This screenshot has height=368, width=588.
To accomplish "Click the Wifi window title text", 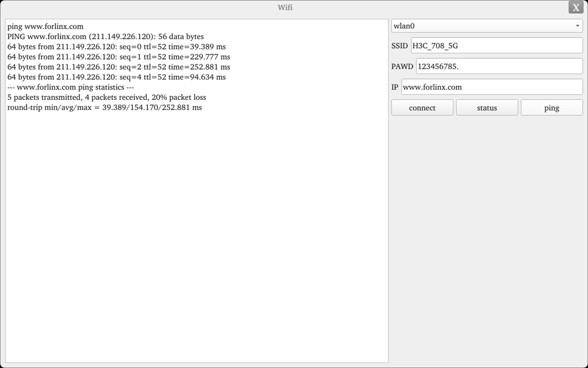I will 285,7.
